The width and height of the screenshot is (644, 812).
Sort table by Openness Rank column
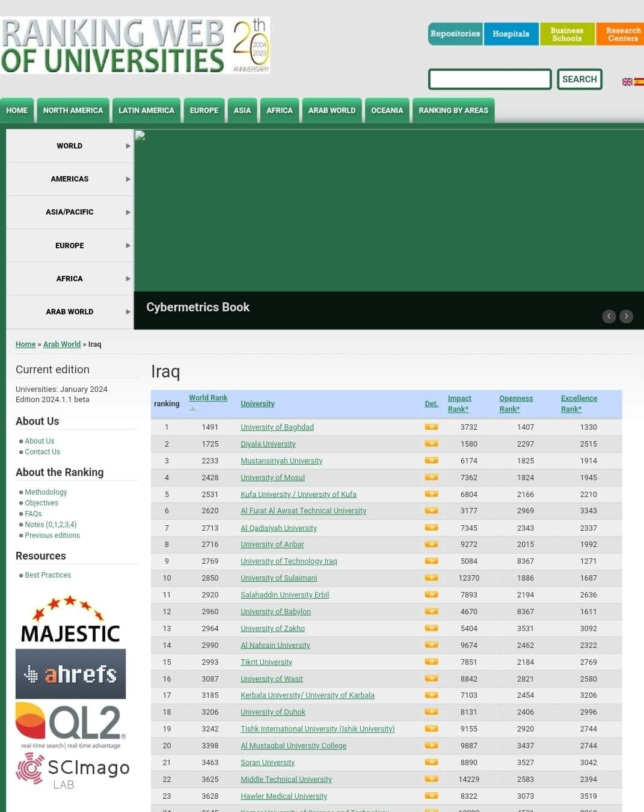pyautogui.click(x=516, y=403)
